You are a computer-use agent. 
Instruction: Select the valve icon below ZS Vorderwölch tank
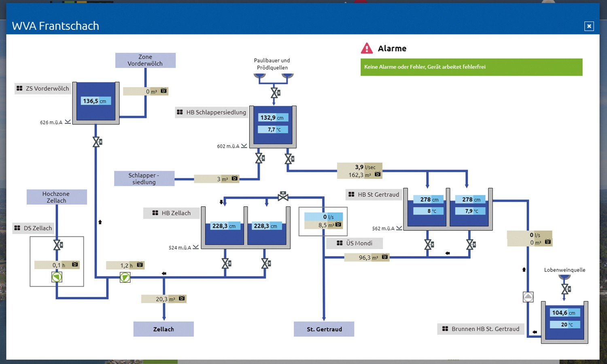[x=97, y=142]
